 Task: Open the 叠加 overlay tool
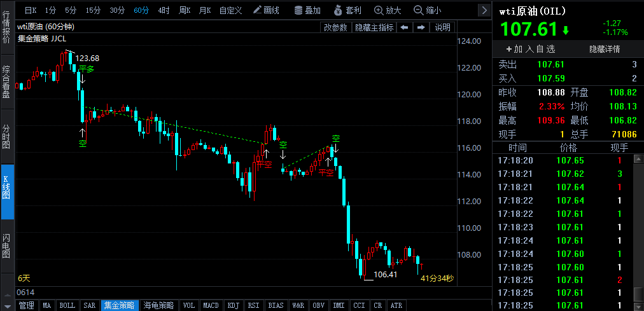click(x=307, y=10)
